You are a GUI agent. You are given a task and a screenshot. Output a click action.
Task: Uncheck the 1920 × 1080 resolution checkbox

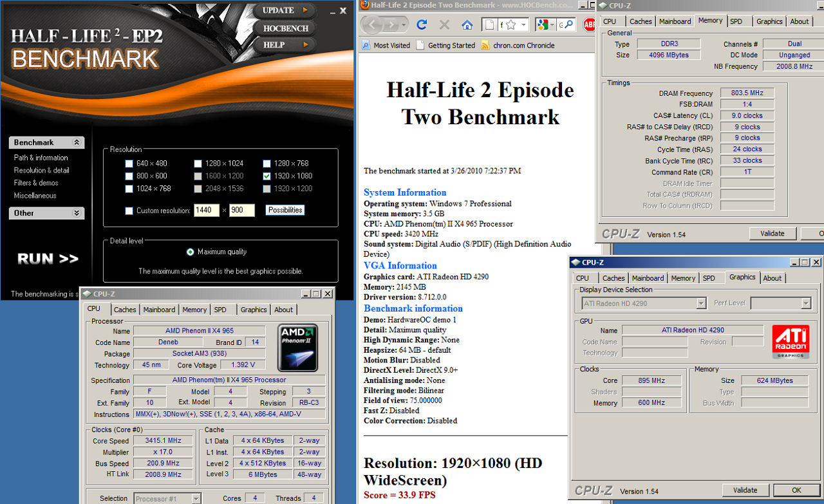coord(267,176)
